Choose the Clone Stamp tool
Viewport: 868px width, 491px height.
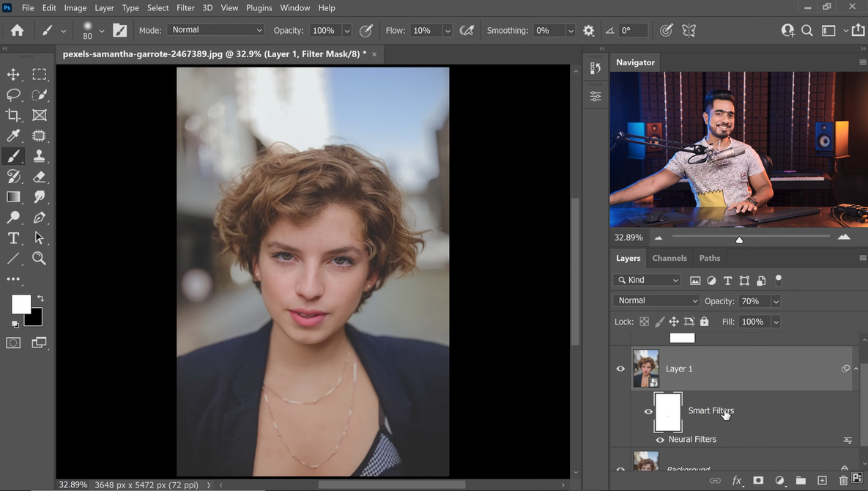point(40,156)
